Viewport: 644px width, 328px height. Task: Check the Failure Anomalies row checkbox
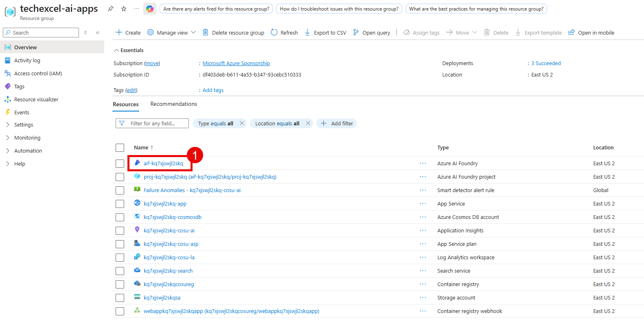(120, 190)
